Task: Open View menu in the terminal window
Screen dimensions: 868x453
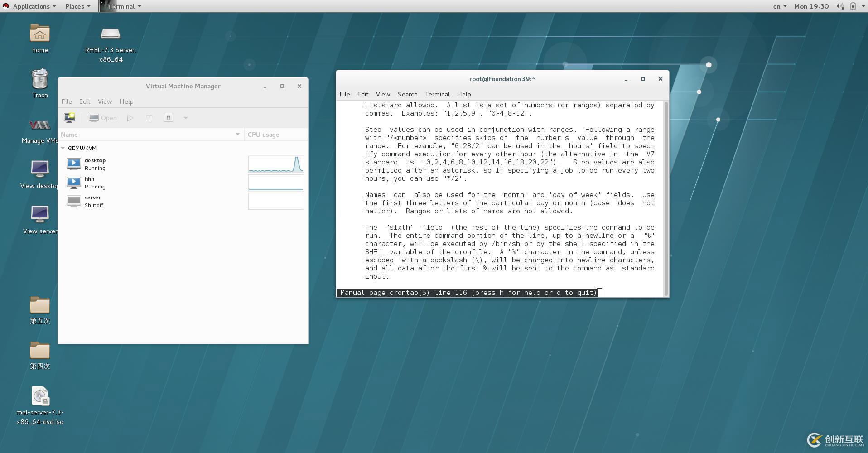Action: 383,94
